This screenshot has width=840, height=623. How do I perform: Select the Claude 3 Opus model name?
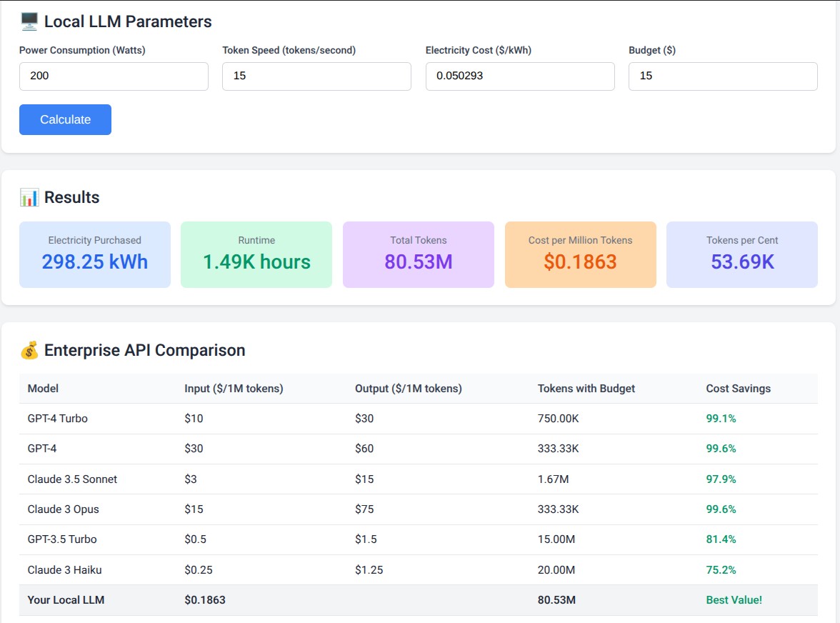tap(63, 509)
